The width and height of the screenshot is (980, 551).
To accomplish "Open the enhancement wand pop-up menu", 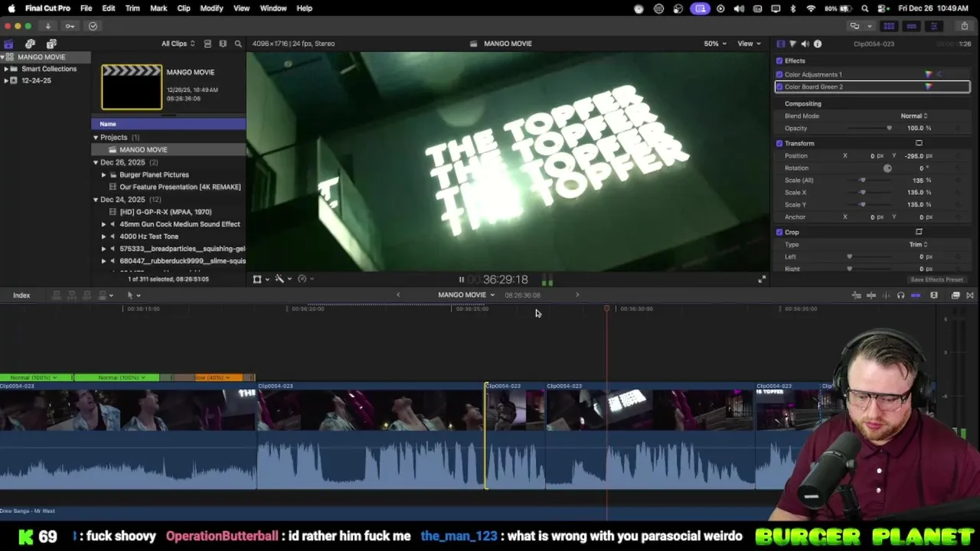I will point(283,279).
